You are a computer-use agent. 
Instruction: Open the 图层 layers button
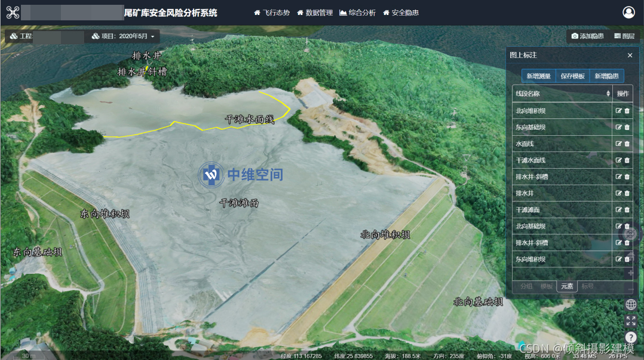coord(624,36)
